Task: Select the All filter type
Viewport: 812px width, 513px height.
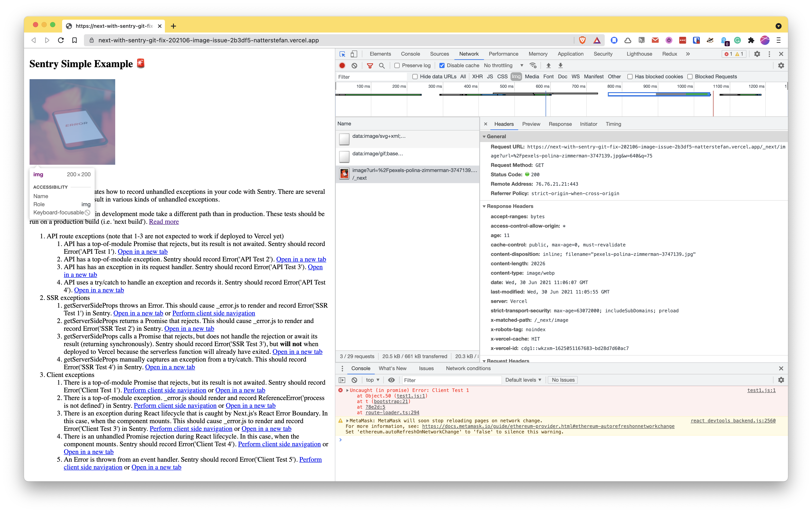Action: pyautogui.click(x=463, y=76)
